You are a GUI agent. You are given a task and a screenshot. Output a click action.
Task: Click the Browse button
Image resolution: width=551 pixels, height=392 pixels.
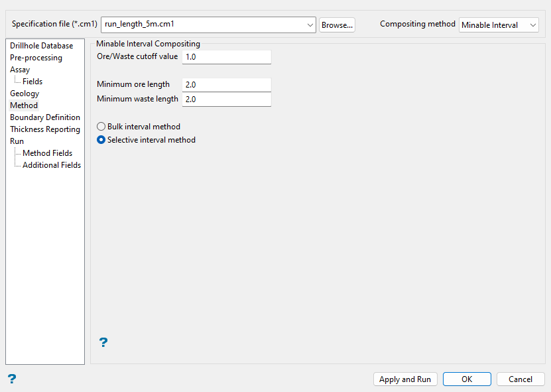tap(337, 25)
